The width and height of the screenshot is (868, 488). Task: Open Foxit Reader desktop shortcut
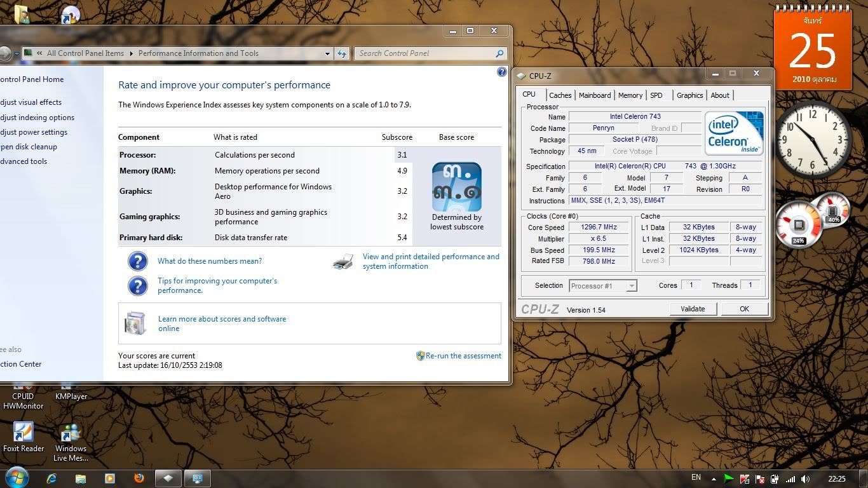(x=24, y=433)
